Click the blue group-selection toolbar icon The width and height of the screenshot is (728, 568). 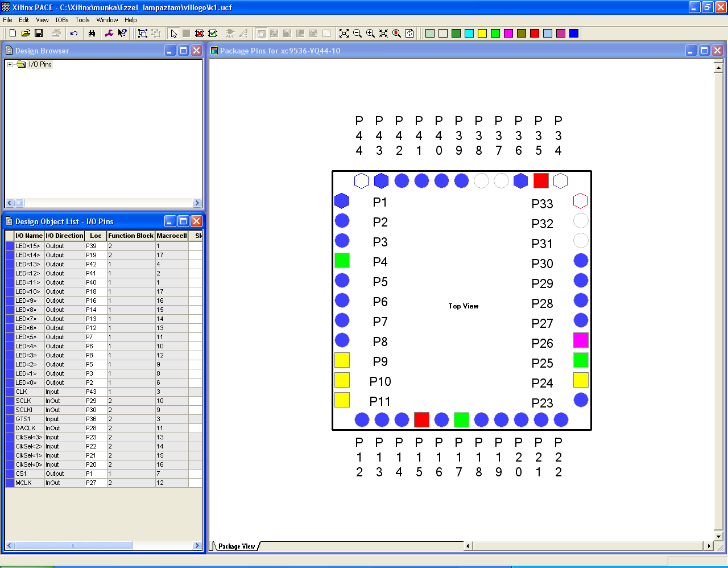click(143, 34)
